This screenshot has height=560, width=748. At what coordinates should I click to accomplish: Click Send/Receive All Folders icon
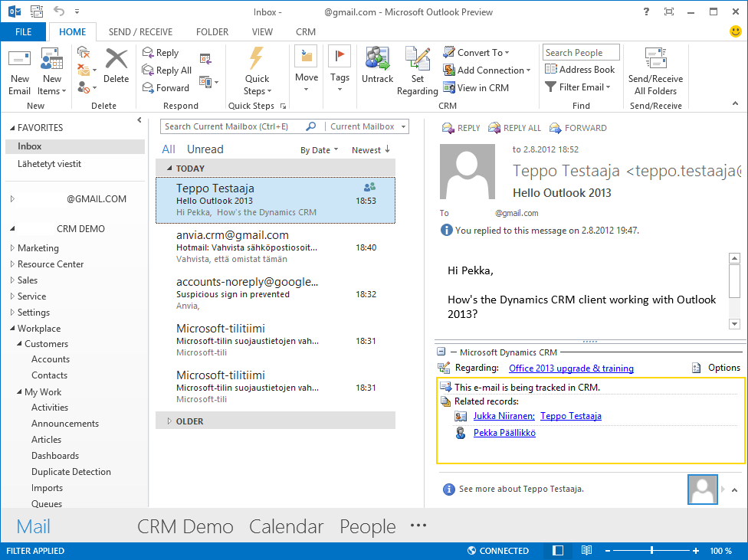[655, 61]
